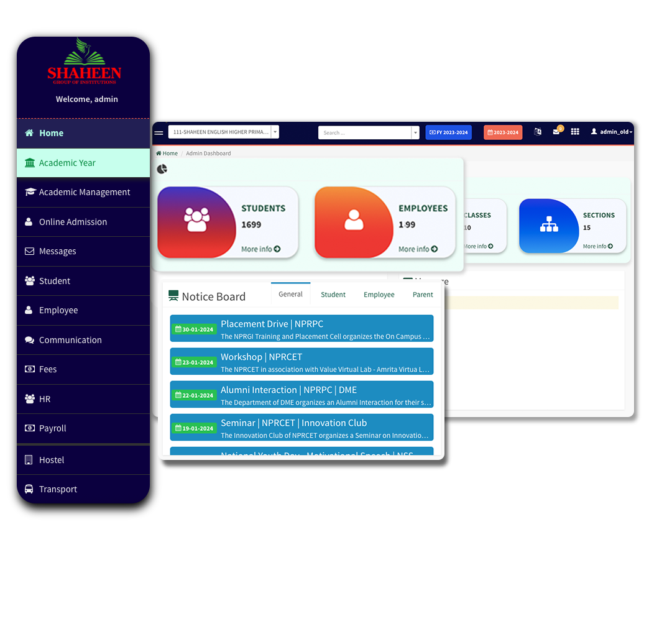Viewport: 672px width, 629px height.
Task: Click the red 2023-2024 academic year button
Action: tap(503, 132)
